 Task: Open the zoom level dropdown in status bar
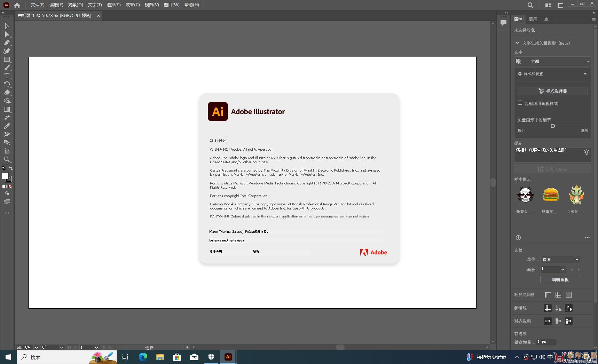[x=36, y=347]
